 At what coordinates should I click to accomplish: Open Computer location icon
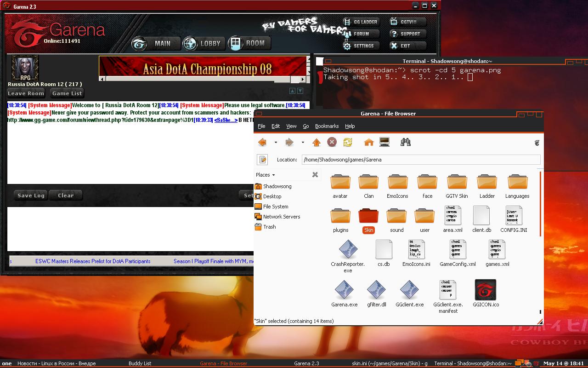point(384,143)
